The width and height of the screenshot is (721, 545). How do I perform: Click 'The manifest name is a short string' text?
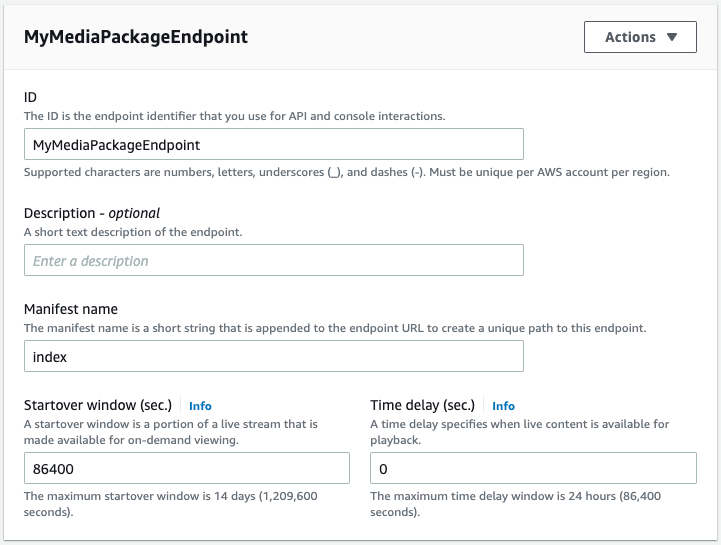[x=335, y=328]
